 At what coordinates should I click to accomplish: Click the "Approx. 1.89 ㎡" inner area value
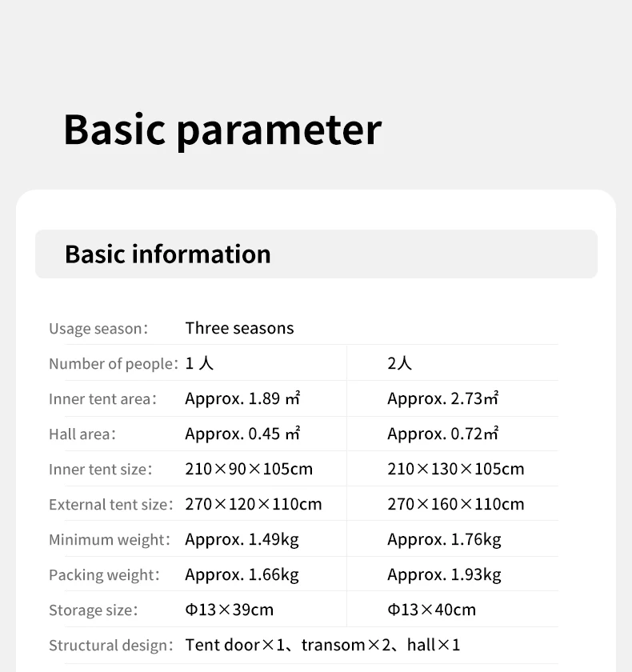click(242, 398)
